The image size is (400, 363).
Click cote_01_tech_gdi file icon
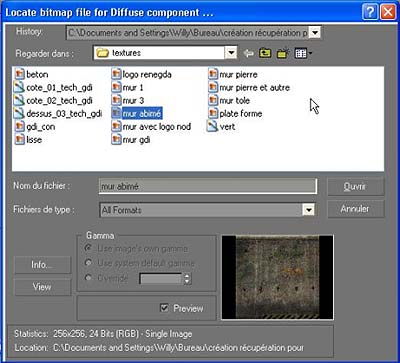pyautogui.click(x=20, y=87)
